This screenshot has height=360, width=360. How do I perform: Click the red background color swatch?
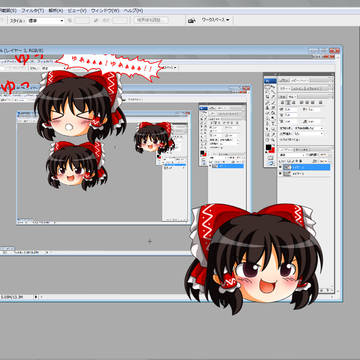(x=272, y=150)
